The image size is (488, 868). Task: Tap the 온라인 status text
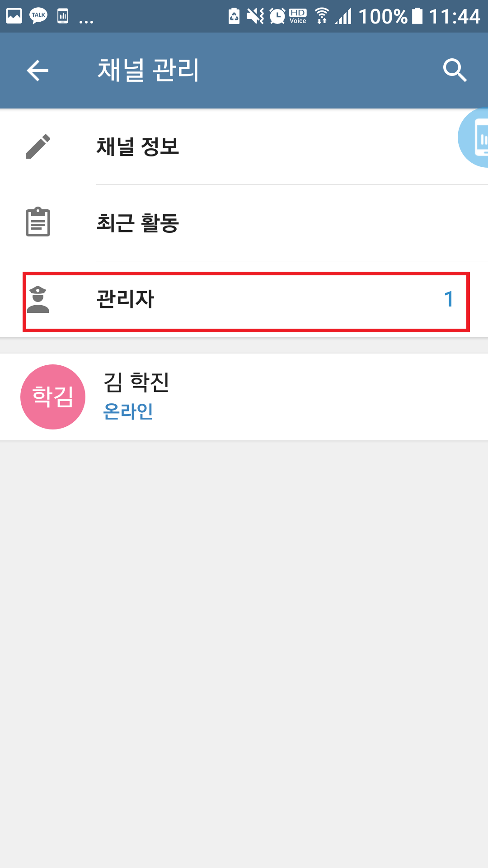click(x=128, y=411)
